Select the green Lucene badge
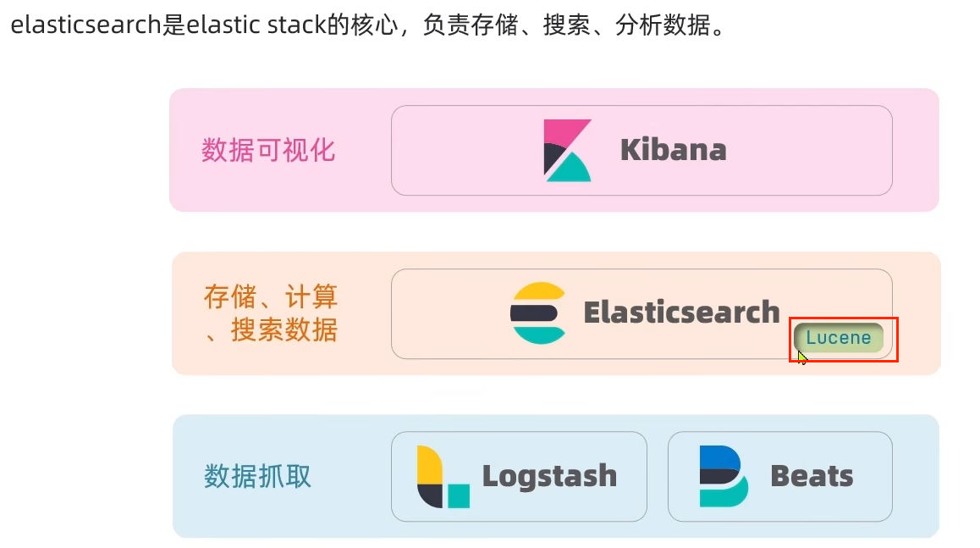Screen dimensions: 980x548 coord(839,338)
